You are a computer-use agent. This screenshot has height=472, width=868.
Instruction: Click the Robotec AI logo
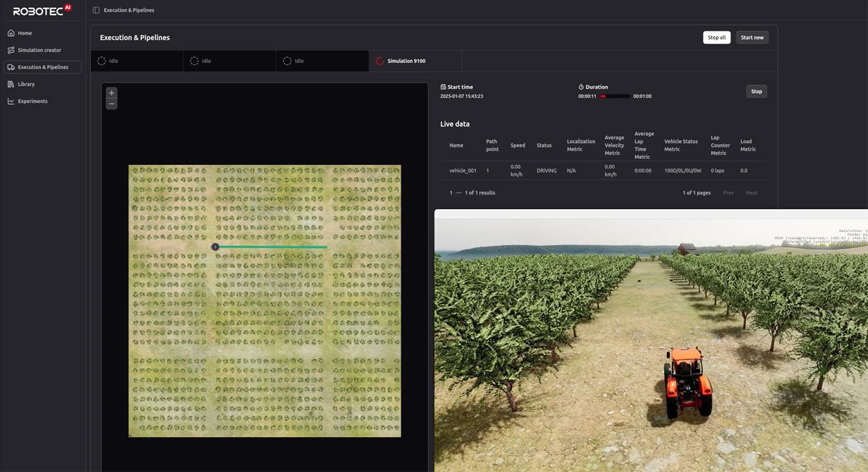tap(42, 10)
